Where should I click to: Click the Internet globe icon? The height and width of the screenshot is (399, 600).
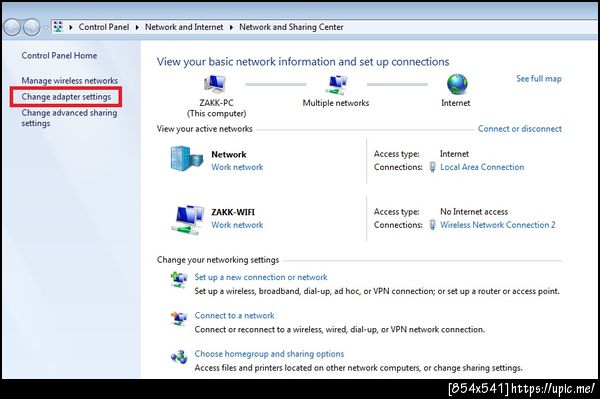pos(457,84)
